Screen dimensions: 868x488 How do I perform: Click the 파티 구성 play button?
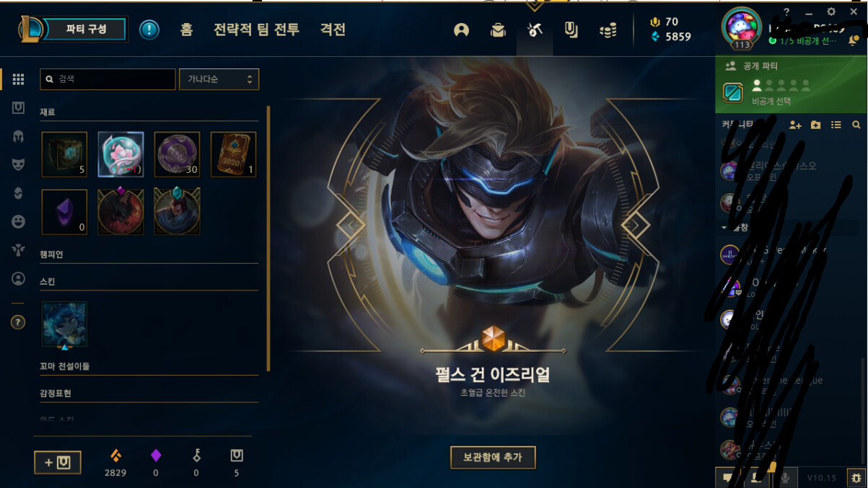click(x=86, y=30)
